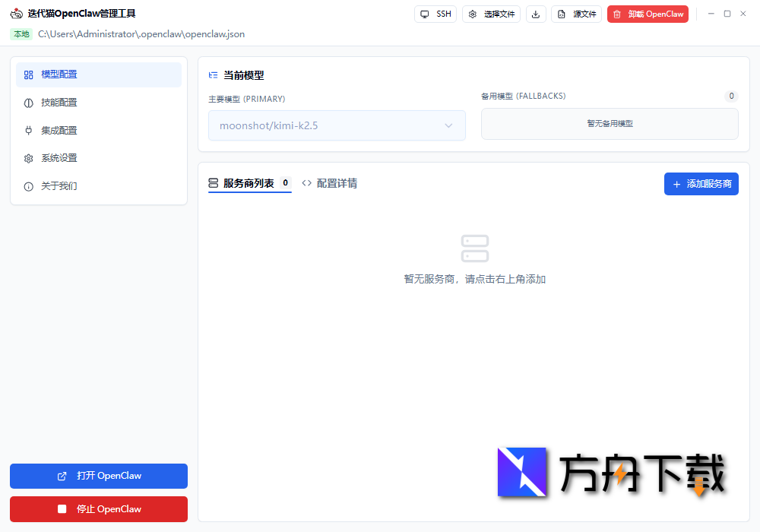
Task: Select the 模型配置 grid icon in sidebar
Action: pos(28,74)
